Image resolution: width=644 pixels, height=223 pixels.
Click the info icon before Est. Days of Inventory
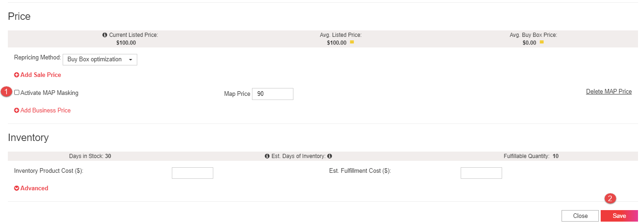pyautogui.click(x=267, y=156)
